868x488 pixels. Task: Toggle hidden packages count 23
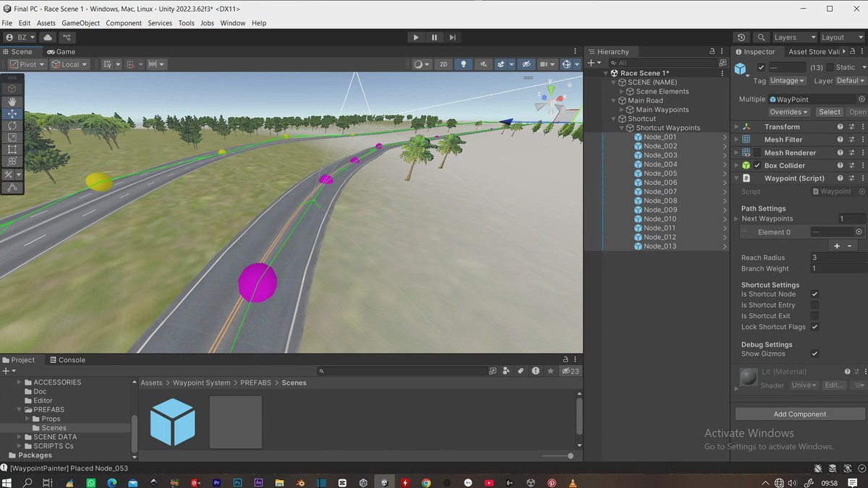tap(570, 371)
